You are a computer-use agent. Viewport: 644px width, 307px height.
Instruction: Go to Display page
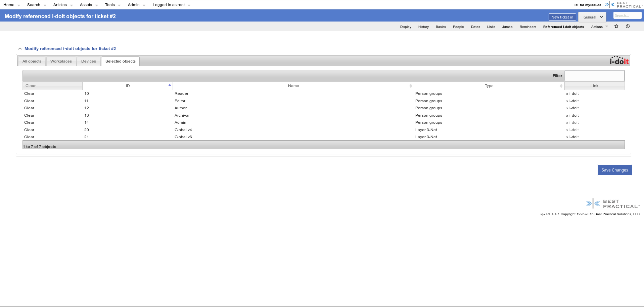coord(406,27)
